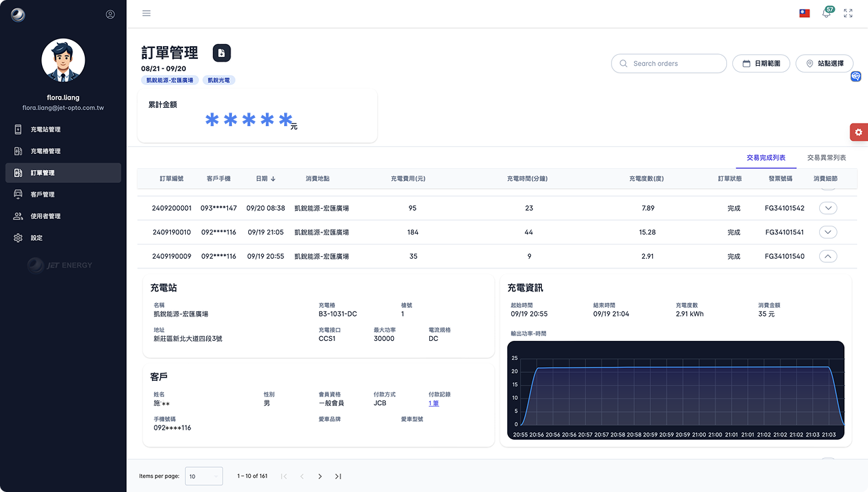Screen dimensions: 868x492
Task: Click the 累計金額 masked total amount
Action: (248, 121)
